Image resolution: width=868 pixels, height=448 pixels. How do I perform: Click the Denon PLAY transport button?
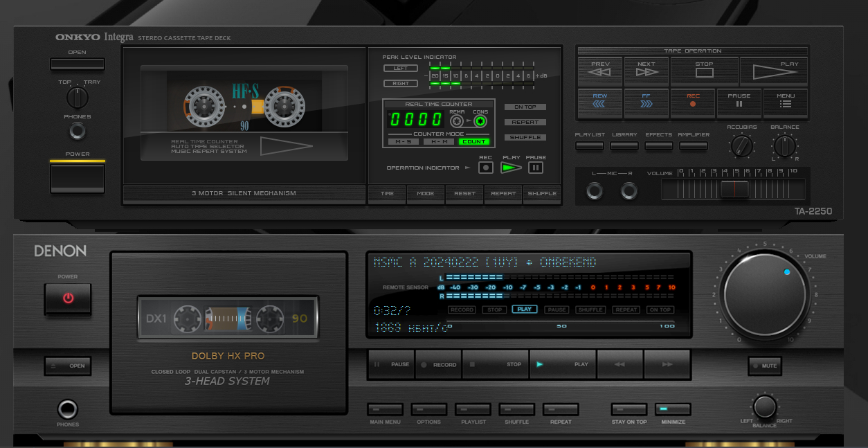click(563, 364)
